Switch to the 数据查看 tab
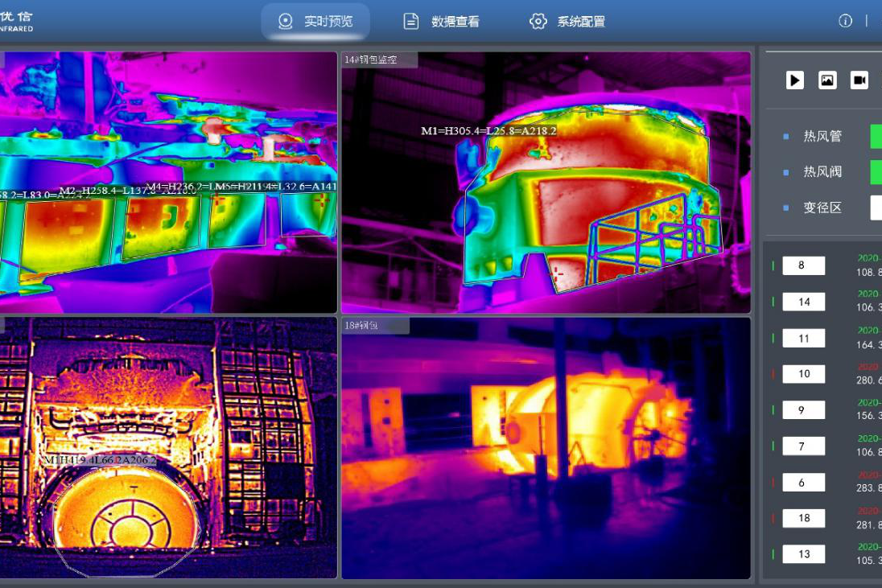This screenshot has width=882, height=588. [x=455, y=22]
